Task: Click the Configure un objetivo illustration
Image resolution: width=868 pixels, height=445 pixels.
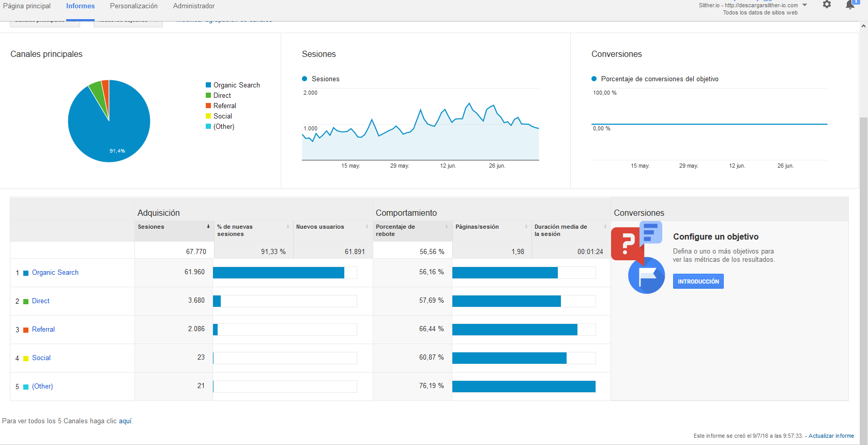Action: 638,258
